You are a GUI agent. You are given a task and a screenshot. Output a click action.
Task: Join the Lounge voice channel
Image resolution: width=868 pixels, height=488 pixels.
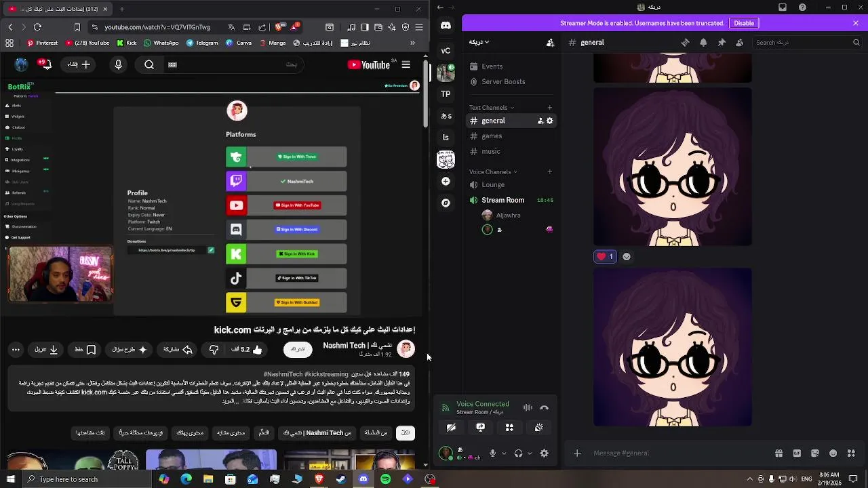[511, 184]
